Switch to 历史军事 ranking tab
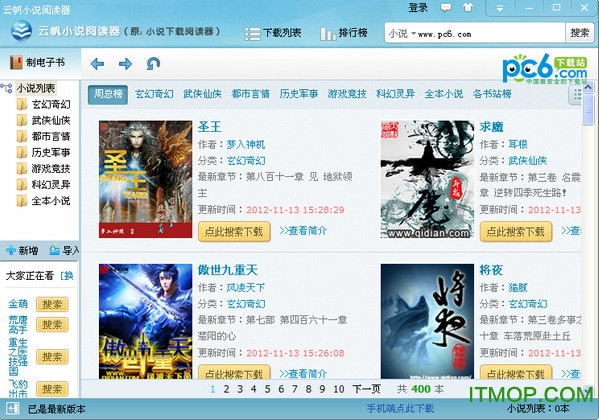Viewport: 599px width, 420px height. coord(299,94)
